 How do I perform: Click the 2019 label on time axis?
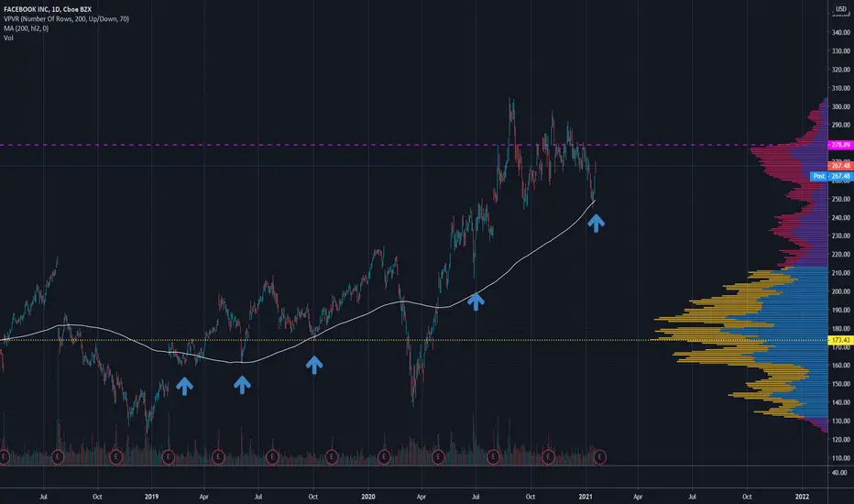click(x=151, y=497)
